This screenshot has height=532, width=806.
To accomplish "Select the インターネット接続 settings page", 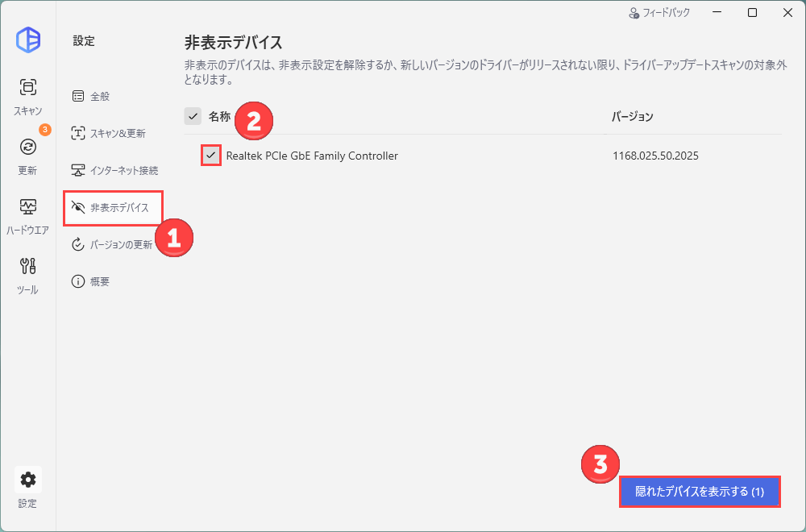I will [x=114, y=171].
